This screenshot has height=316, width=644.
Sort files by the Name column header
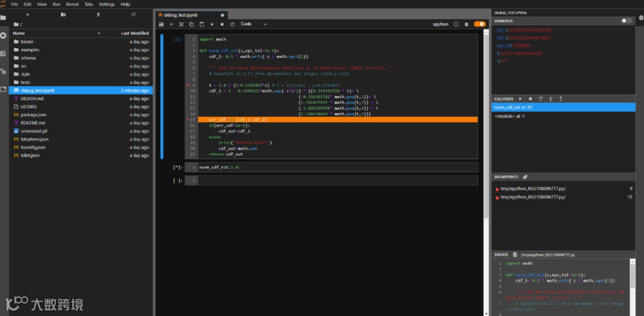(x=19, y=33)
